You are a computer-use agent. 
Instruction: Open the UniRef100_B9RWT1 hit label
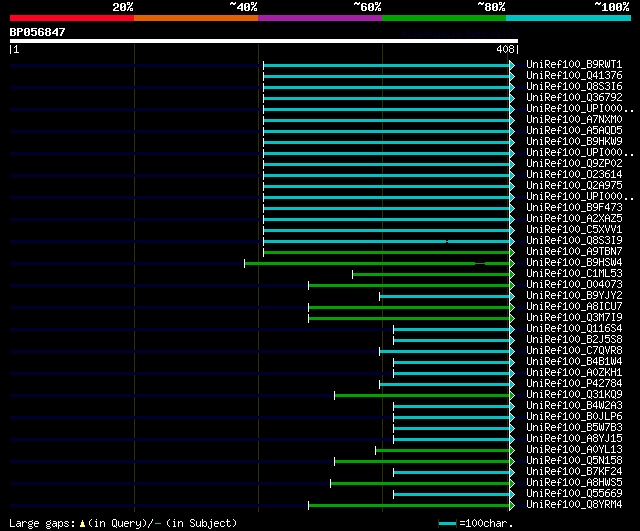click(574, 64)
